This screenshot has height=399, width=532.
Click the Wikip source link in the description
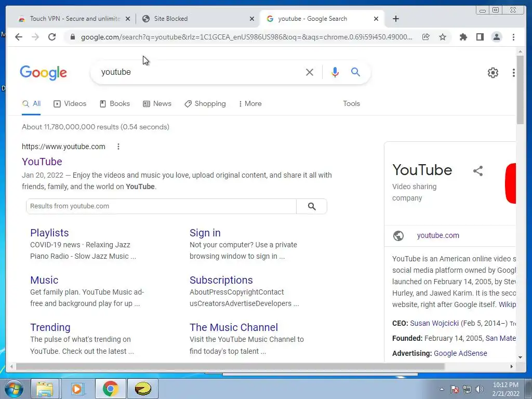pos(507,304)
